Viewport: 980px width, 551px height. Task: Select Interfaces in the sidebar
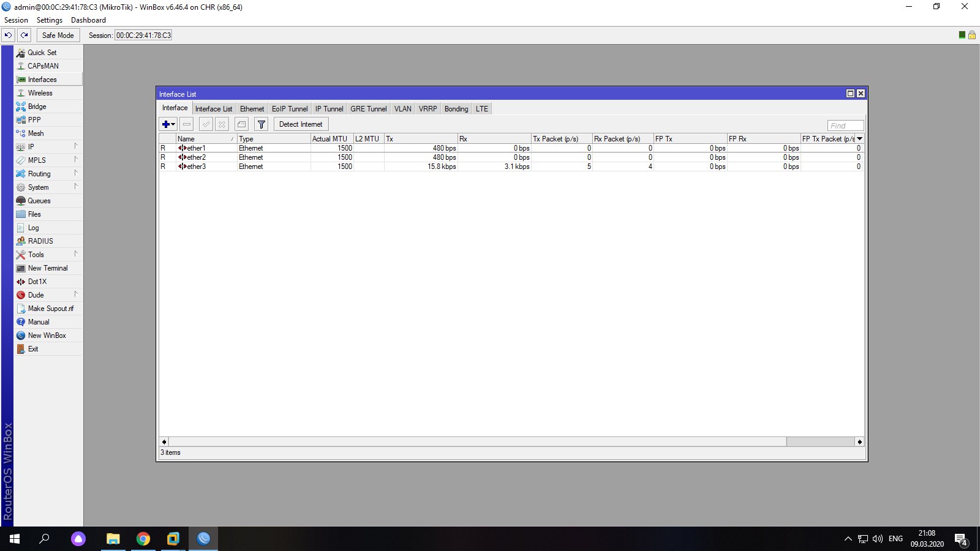click(x=48, y=80)
